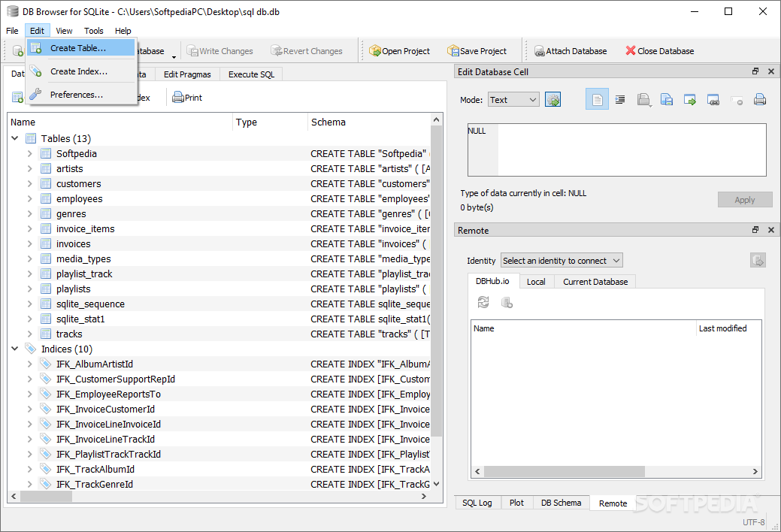
Task: Open the Identity selection dropdown
Action: tap(562, 261)
